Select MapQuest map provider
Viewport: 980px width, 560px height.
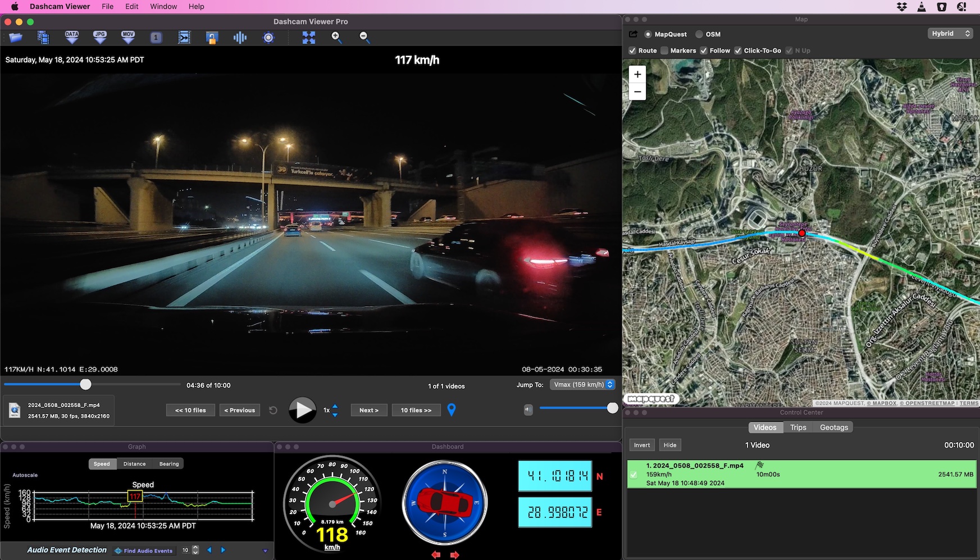tap(648, 34)
